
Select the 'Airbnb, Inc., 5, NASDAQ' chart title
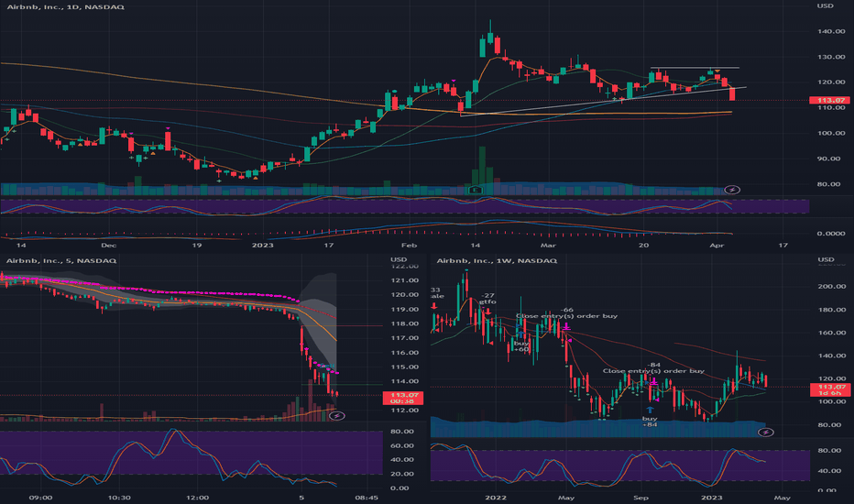click(x=61, y=261)
